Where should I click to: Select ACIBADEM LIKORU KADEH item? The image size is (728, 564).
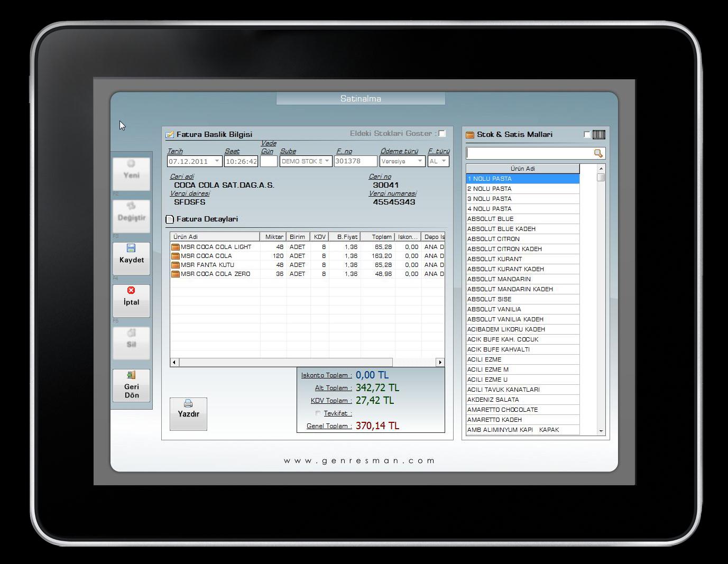[x=523, y=329]
